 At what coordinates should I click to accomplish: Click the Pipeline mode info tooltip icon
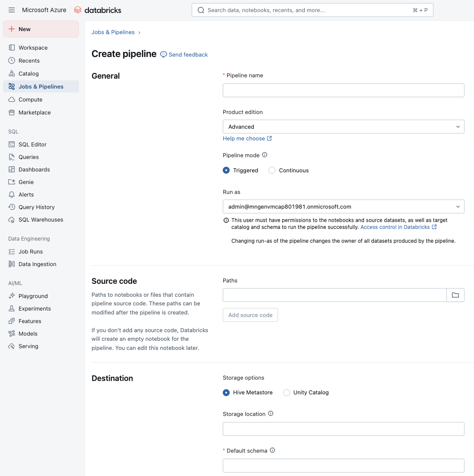265,155
